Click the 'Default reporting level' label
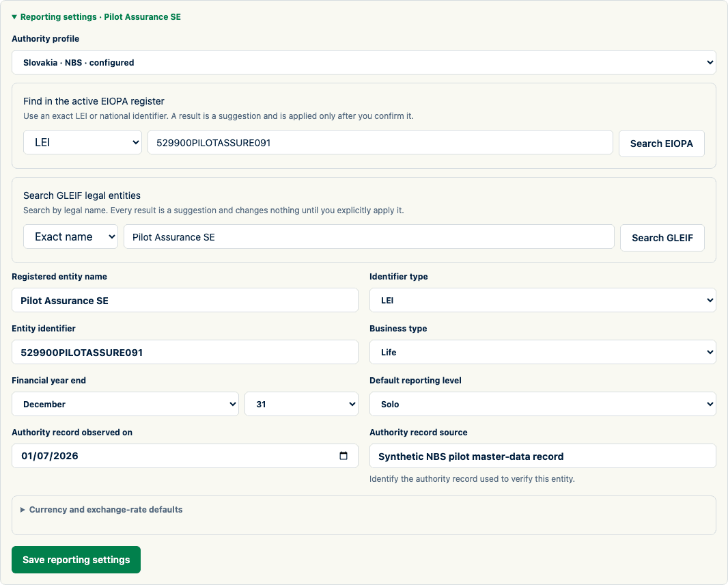Image resolution: width=728 pixels, height=585 pixels. [415, 380]
